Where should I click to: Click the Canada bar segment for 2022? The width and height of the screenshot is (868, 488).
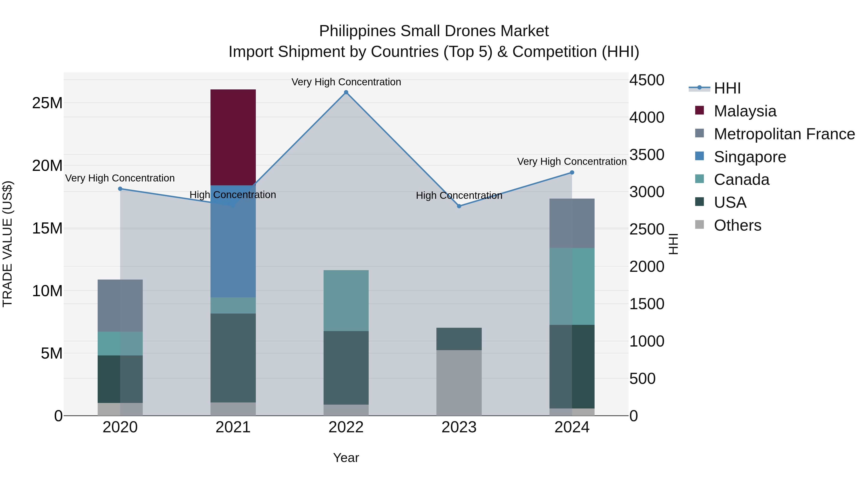point(346,301)
